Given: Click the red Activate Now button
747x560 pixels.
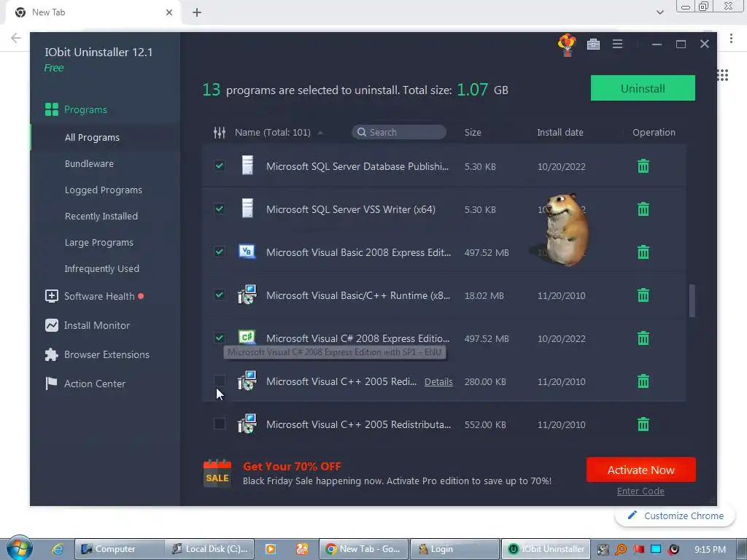Looking at the screenshot, I should click(640, 470).
